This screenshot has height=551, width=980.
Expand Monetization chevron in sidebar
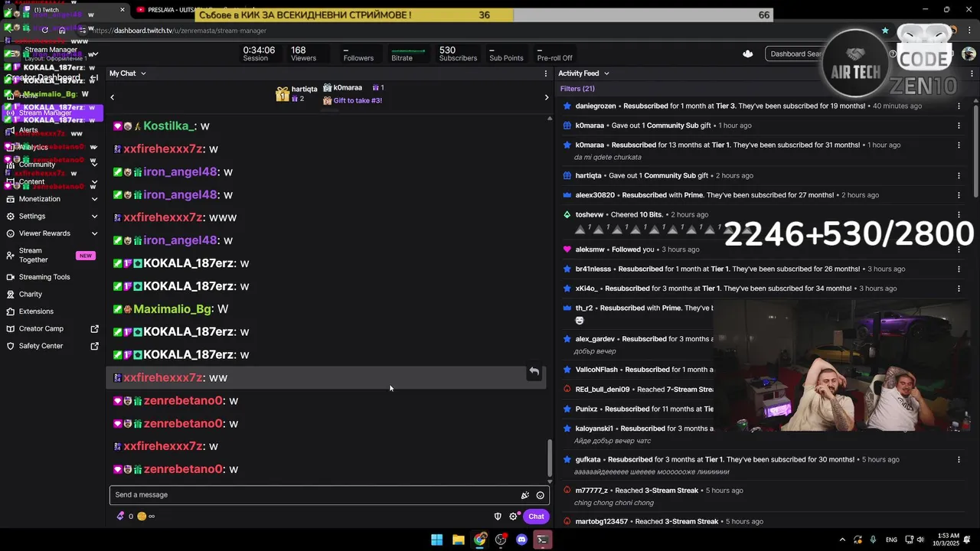[x=94, y=199]
